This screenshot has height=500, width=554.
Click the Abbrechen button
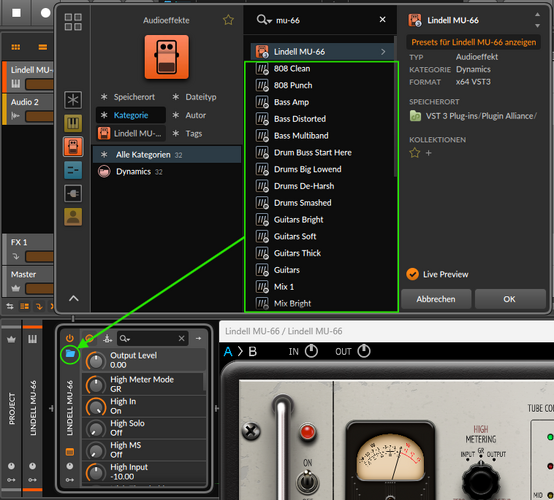[x=436, y=299]
